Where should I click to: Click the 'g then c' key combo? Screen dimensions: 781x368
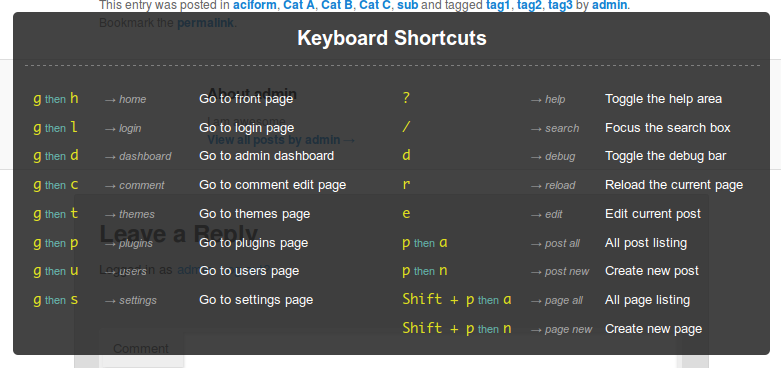[x=56, y=185]
